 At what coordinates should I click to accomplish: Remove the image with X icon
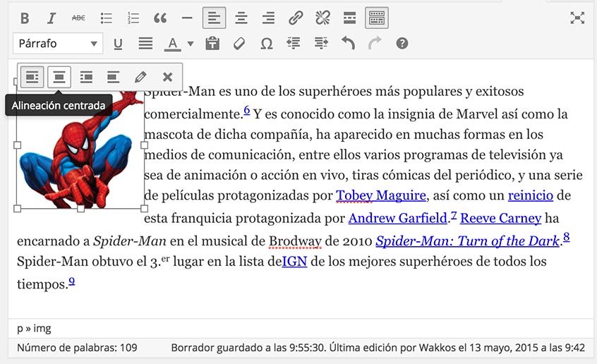tap(167, 78)
